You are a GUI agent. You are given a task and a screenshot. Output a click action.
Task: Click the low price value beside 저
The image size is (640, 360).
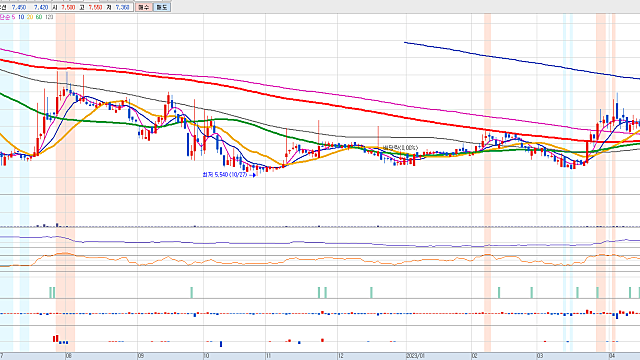tap(122, 7)
